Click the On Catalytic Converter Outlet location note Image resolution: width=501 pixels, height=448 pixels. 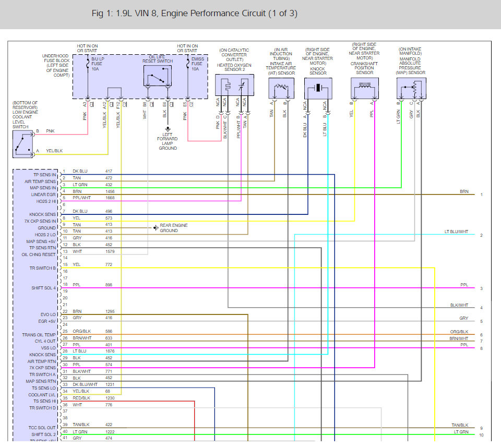(x=234, y=55)
